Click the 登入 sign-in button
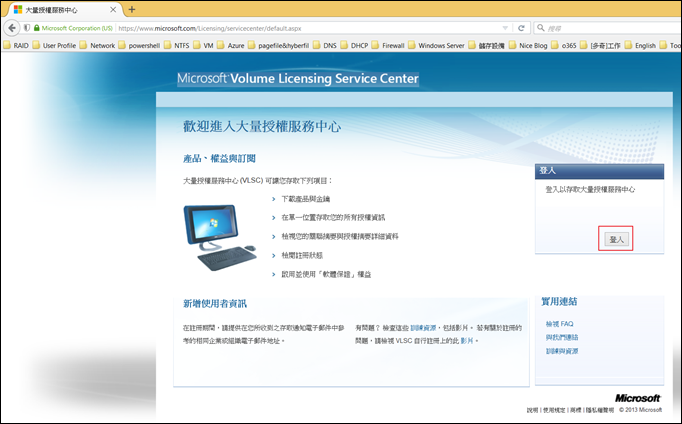Screen dimensions: 682x424 (616, 240)
